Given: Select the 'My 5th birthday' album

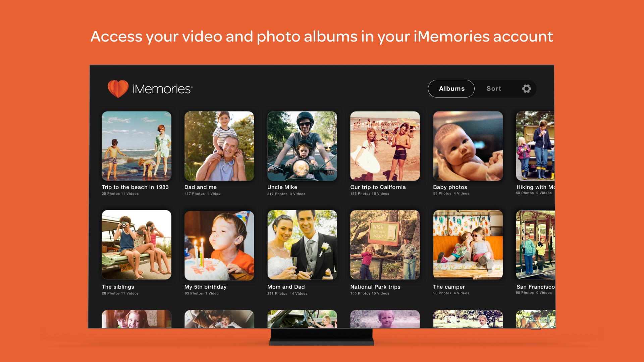Looking at the screenshot, I should pyautogui.click(x=219, y=245).
